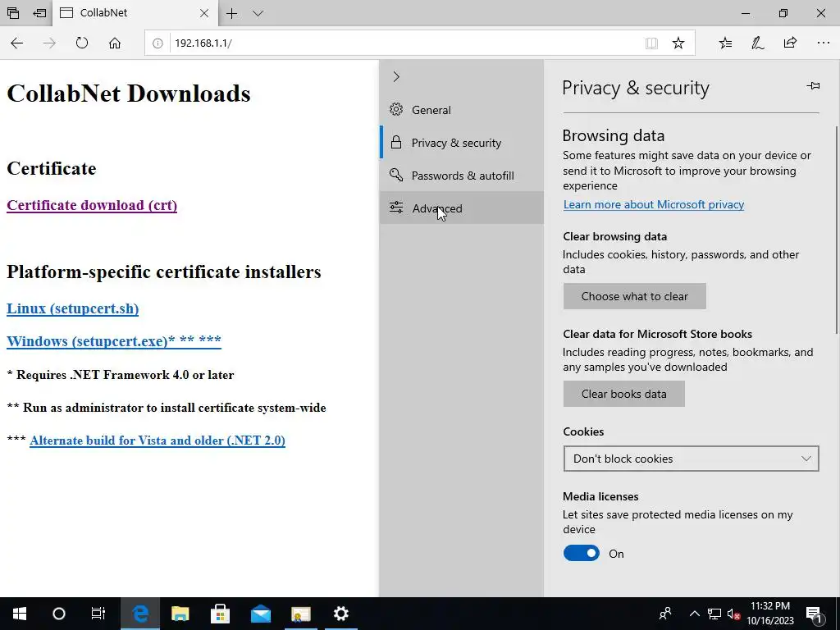
Task: Select Privacy & security section
Action: (x=461, y=143)
